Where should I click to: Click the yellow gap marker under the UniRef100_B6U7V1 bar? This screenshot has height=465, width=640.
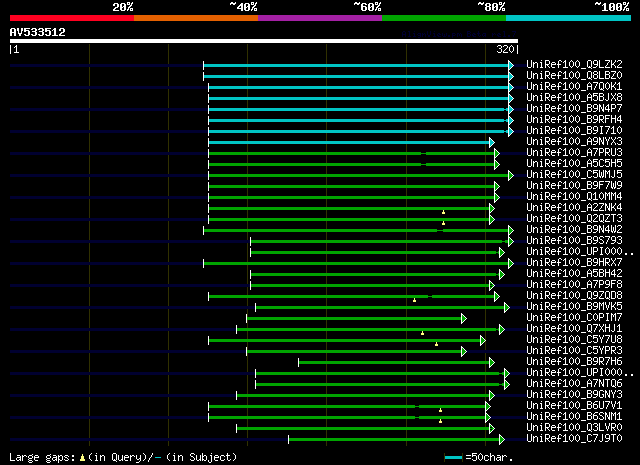coord(440,410)
